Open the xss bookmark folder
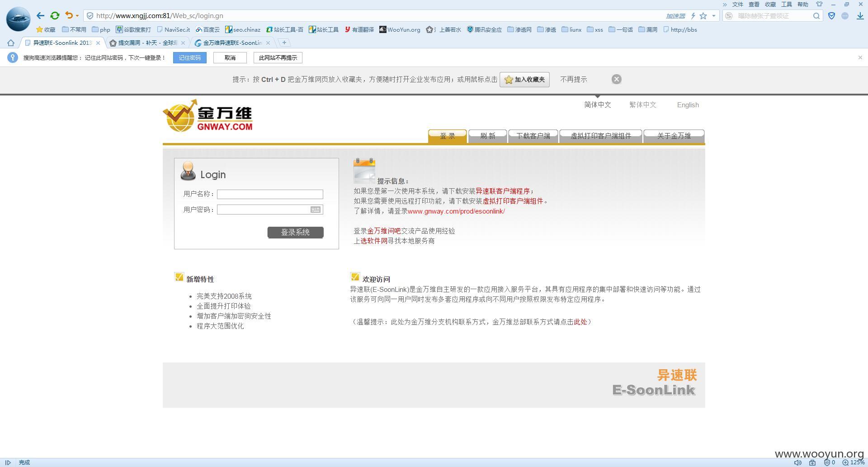 coord(595,30)
